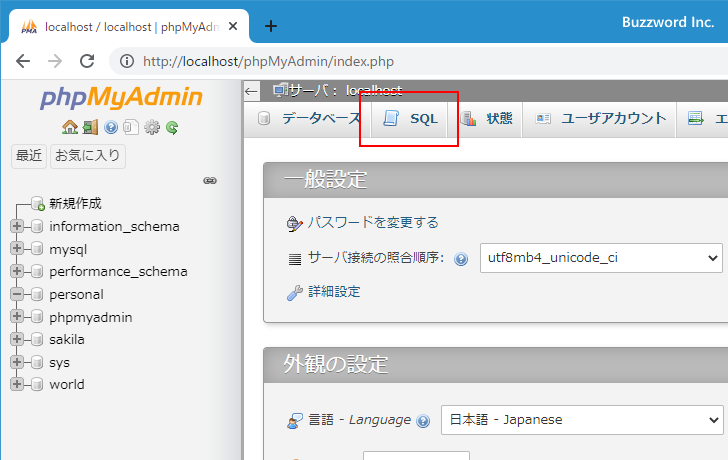
Task: Open the utf8mb4_unicode_ci collation dropdown
Action: point(601,258)
